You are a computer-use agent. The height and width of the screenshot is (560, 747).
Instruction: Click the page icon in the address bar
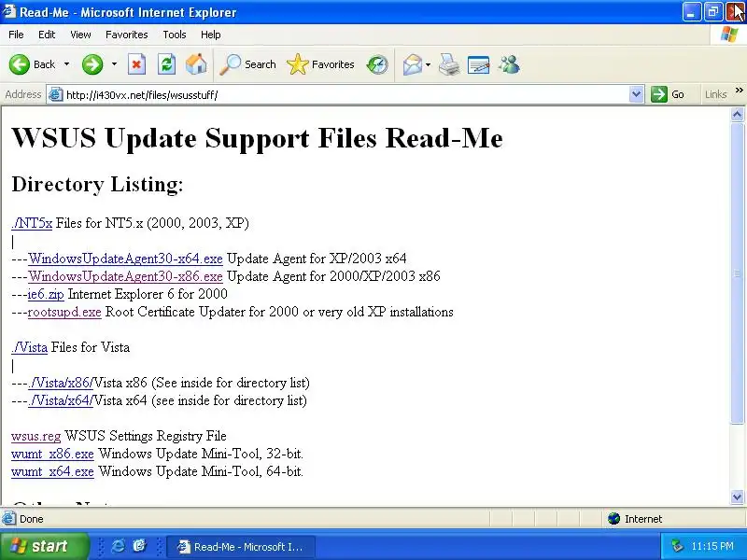(x=56, y=94)
